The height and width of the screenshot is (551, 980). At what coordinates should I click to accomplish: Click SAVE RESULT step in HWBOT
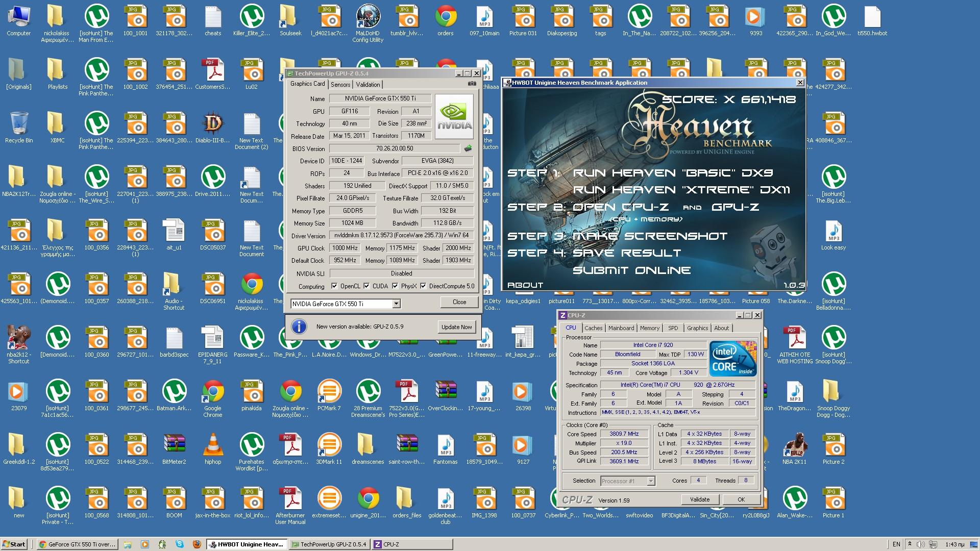(x=627, y=253)
